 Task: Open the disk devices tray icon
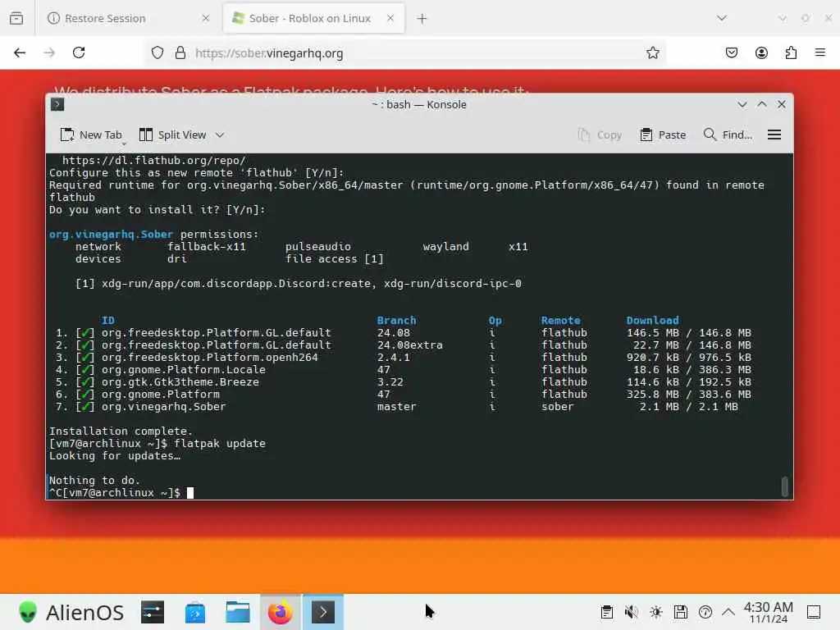(x=680, y=612)
